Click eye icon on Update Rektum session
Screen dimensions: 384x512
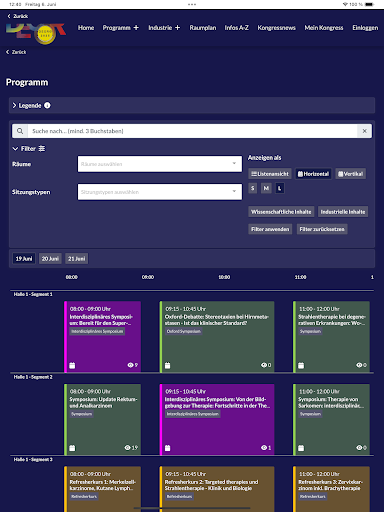127,447
